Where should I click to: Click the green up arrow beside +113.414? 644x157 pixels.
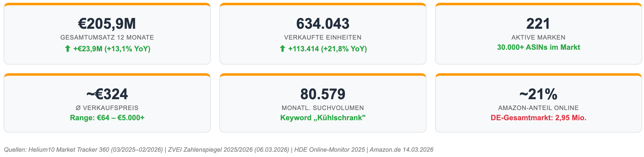[x=282, y=49]
